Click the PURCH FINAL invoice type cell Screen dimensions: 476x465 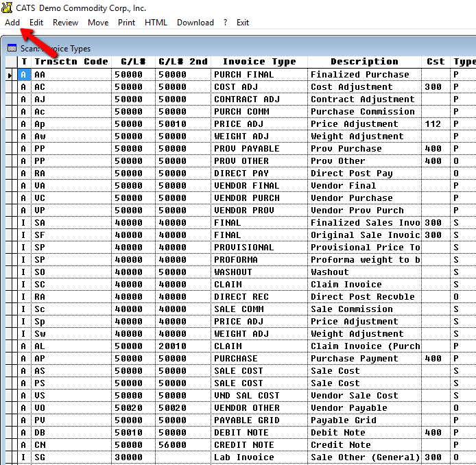259,75
